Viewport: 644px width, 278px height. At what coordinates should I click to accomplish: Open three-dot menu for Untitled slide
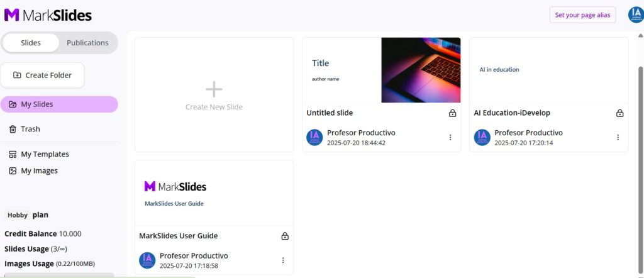(450, 138)
